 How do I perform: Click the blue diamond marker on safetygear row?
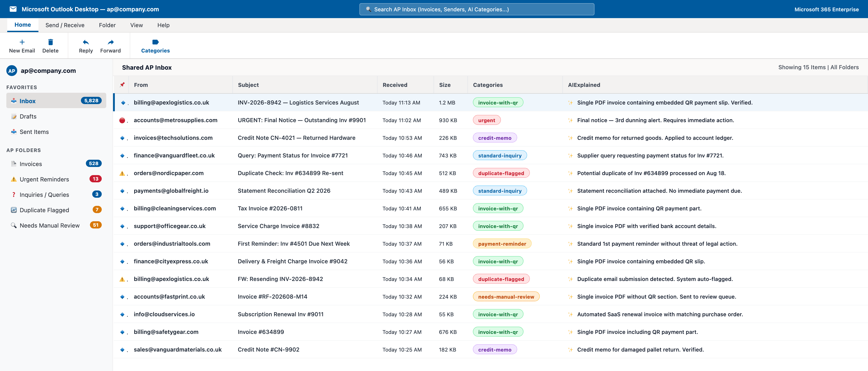122,332
